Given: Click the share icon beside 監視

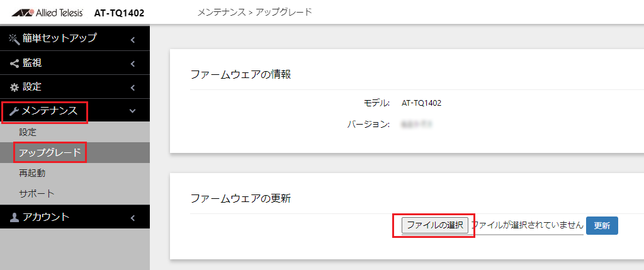Looking at the screenshot, I should click(x=14, y=63).
